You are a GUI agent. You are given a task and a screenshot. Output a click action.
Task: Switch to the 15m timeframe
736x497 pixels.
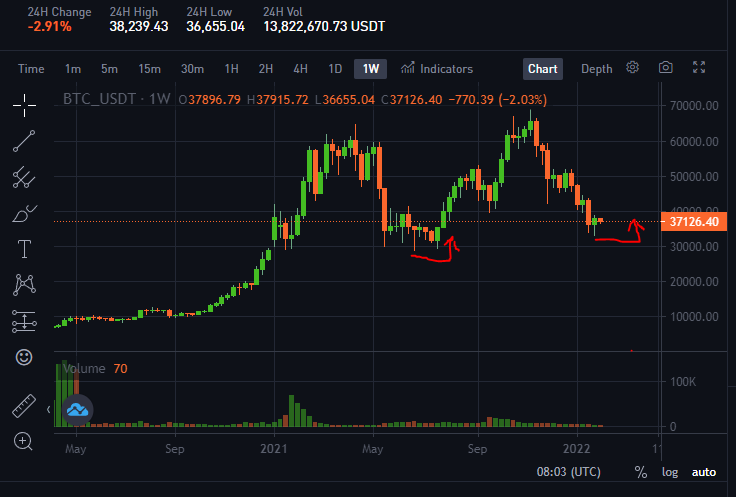coord(149,69)
